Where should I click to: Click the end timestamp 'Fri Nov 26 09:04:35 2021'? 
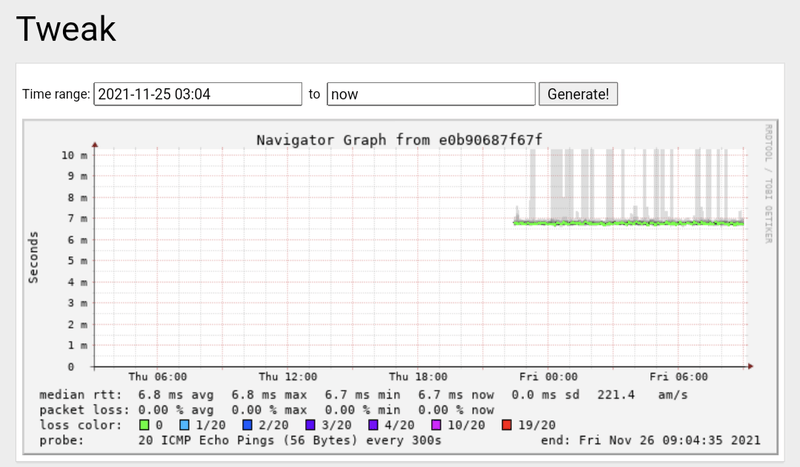point(669,440)
